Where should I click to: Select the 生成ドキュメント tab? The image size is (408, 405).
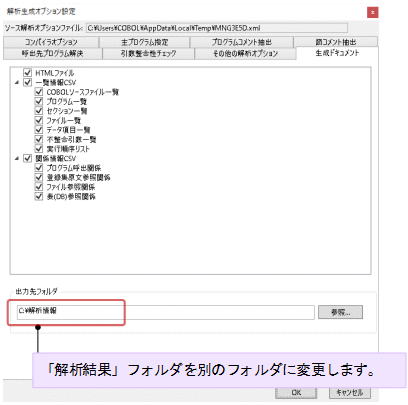click(337, 53)
